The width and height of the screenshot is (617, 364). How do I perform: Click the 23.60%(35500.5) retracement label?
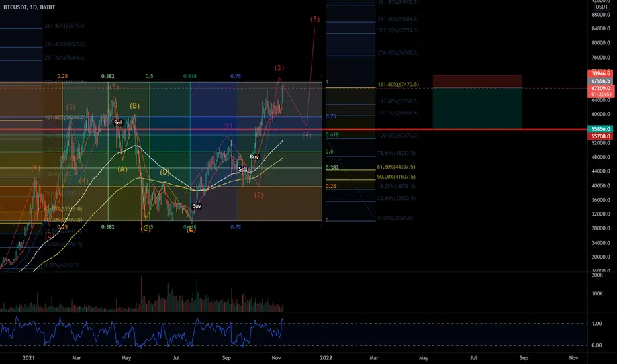(397, 199)
